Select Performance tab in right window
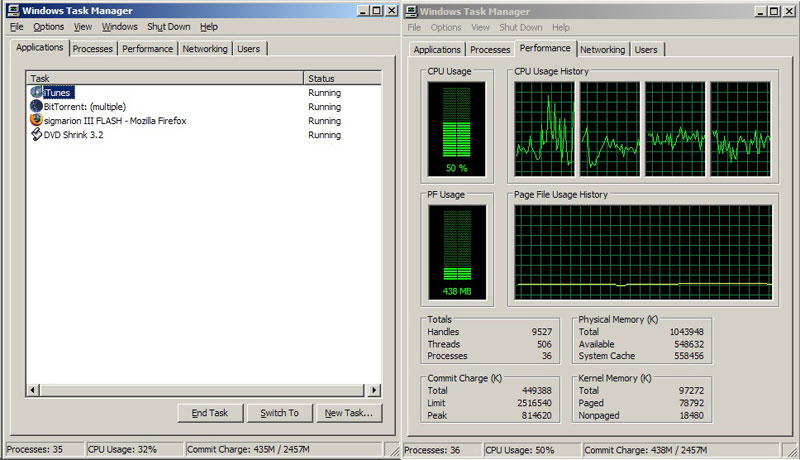Screen dimensions: 800x460 [545, 48]
